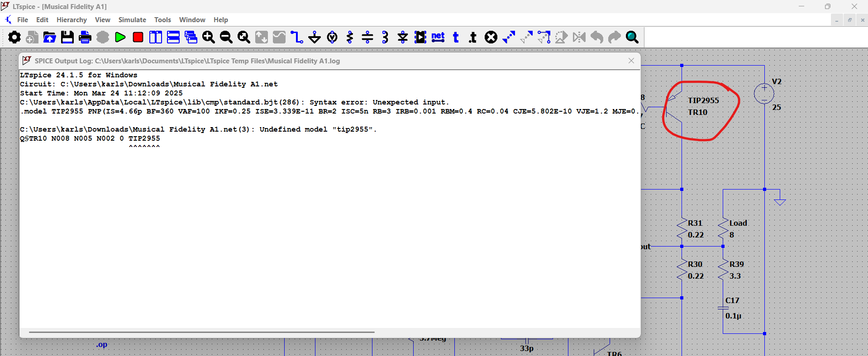Image resolution: width=868 pixels, height=356 pixels.
Task: Click the log's horizontal scrollbar
Action: [x=201, y=332]
